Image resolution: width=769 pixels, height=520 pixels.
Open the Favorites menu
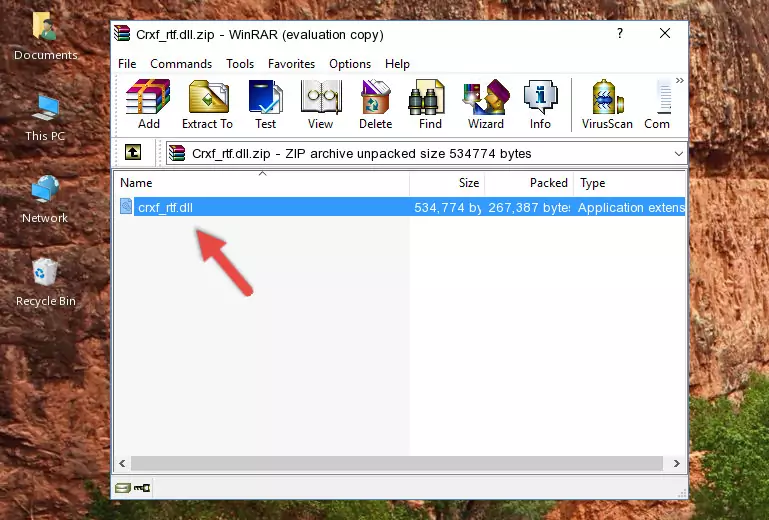click(291, 64)
